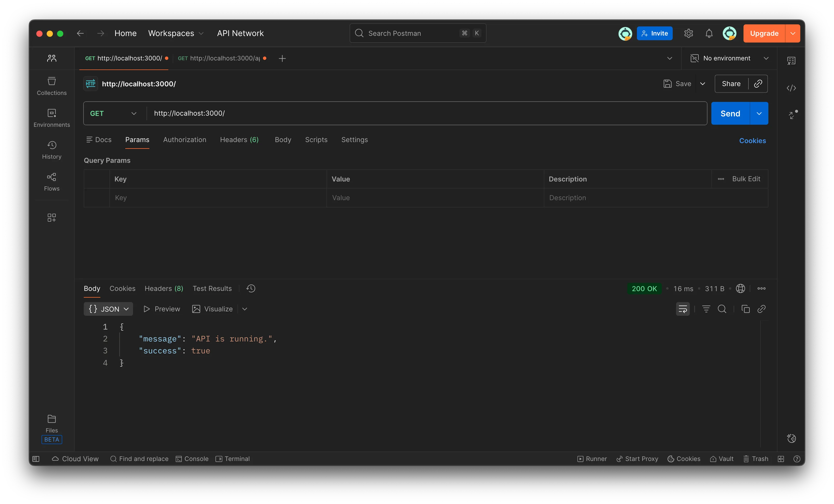
Task: Click the blue Cookies link
Action: (752, 141)
